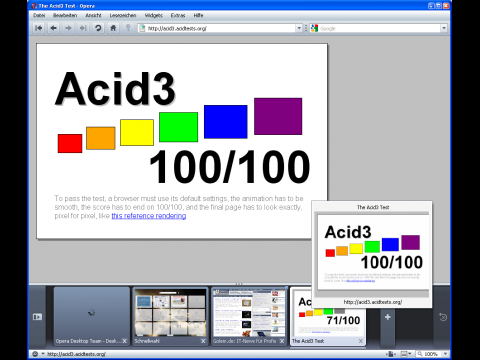This screenshot has width=480, height=360.
Task: Click the large green square on the page
Action: 178,127
